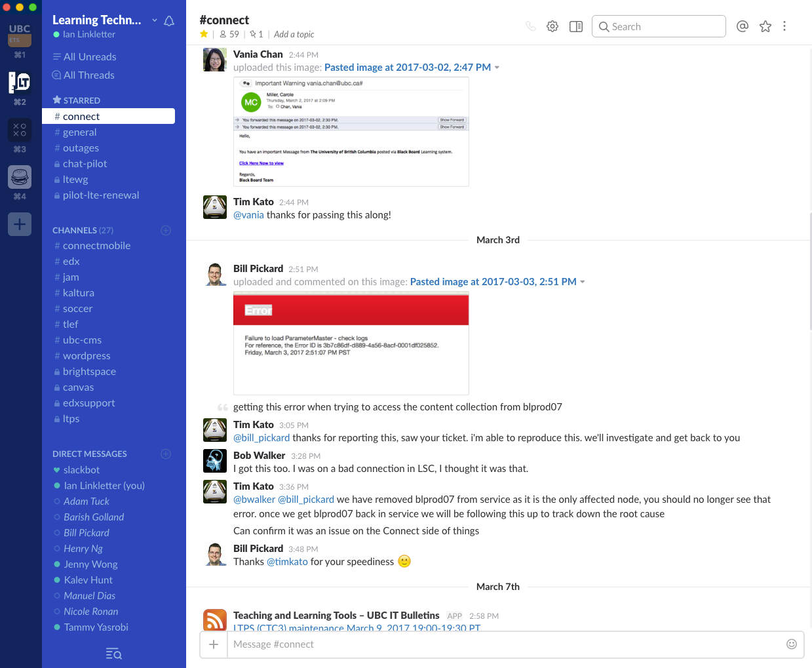Show starred items in header
This screenshot has width=812, height=668.
pos(765,26)
